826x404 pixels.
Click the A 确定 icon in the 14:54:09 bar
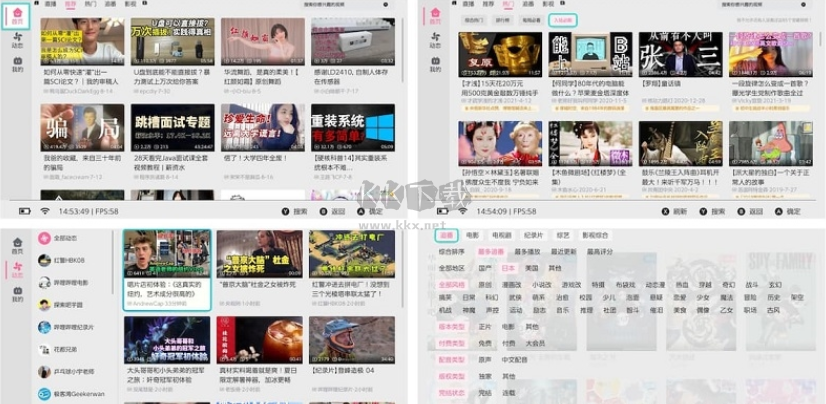[779, 211]
